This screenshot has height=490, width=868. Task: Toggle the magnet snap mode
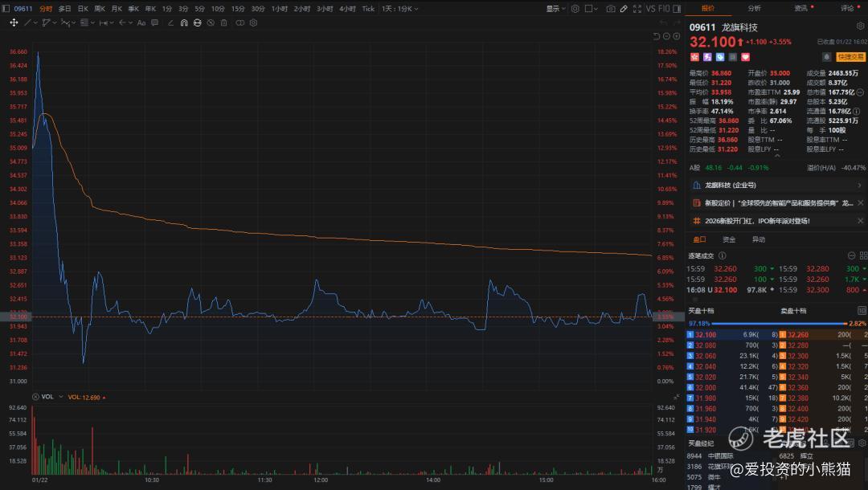(184, 22)
